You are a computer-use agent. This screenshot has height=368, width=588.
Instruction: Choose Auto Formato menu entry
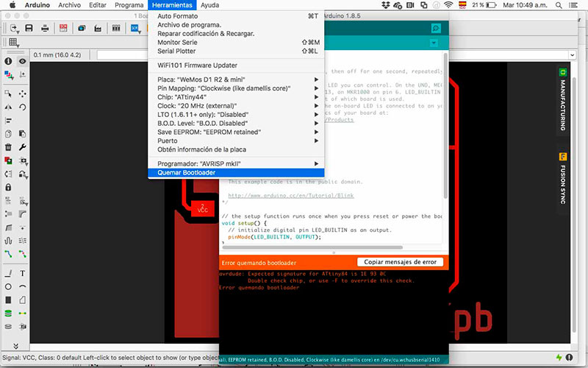(x=236, y=16)
